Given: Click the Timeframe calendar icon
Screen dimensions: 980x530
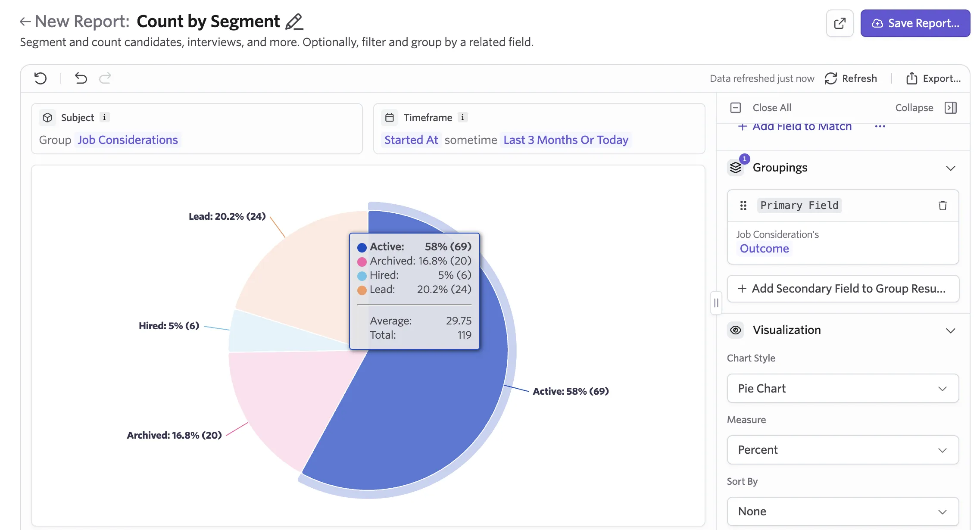Looking at the screenshot, I should click(x=390, y=118).
